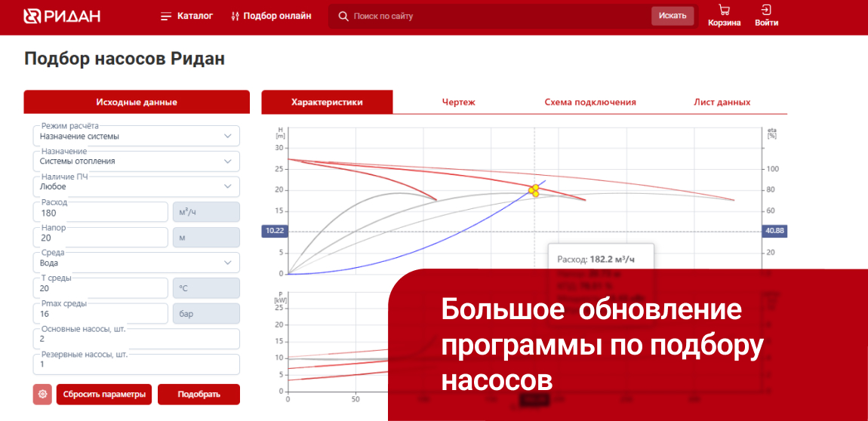
Task: Click the Искать search button
Action: point(672,16)
